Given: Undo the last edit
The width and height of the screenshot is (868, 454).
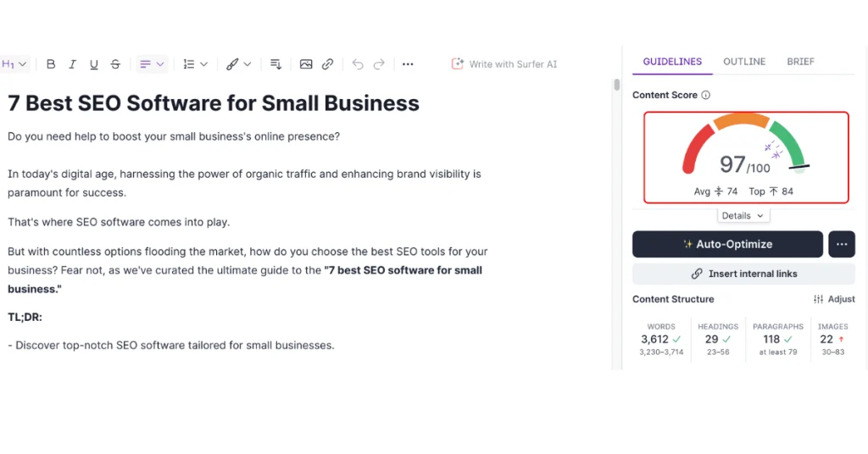Looking at the screenshot, I should click(x=358, y=64).
